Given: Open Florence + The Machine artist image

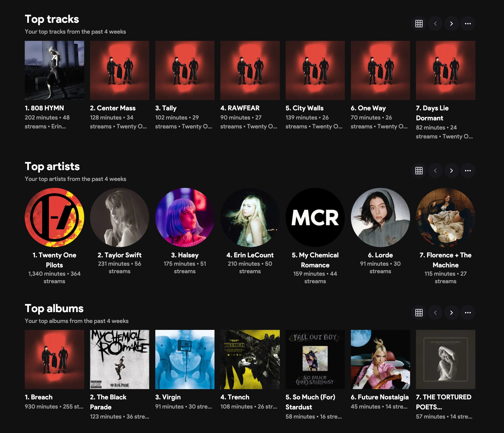Looking at the screenshot, I should (x=446, y=217).
